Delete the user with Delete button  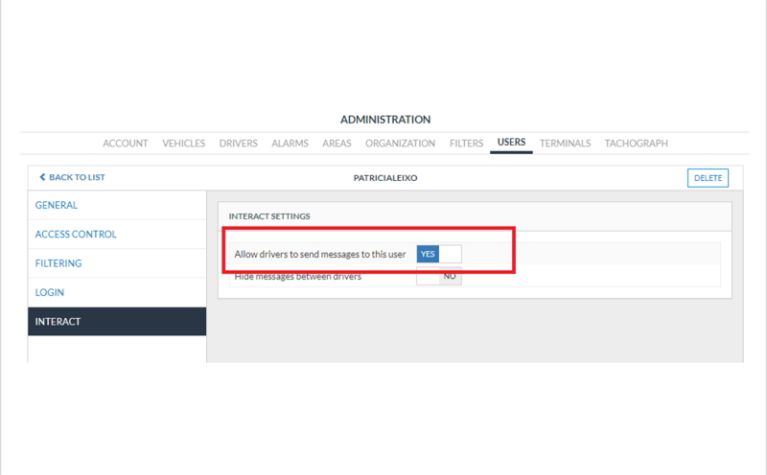tap(708, 178)
